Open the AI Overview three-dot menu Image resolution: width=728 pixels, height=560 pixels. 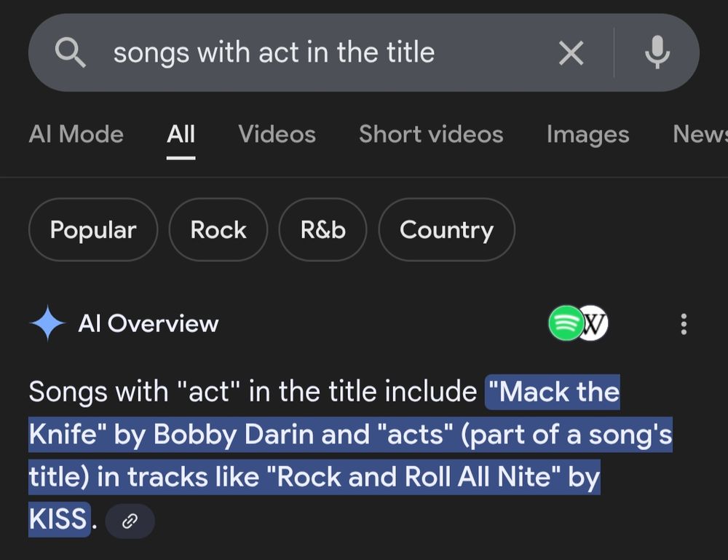click(x=683, y=324)
